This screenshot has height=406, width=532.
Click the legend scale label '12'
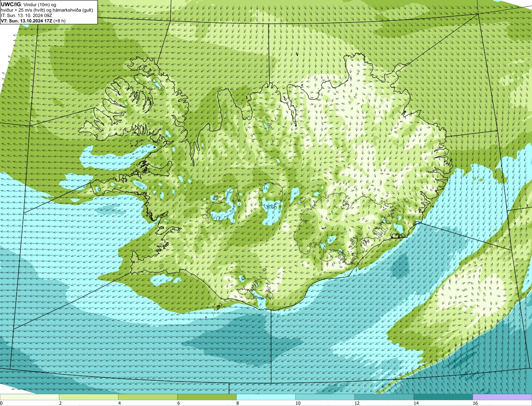pos(357,403)
